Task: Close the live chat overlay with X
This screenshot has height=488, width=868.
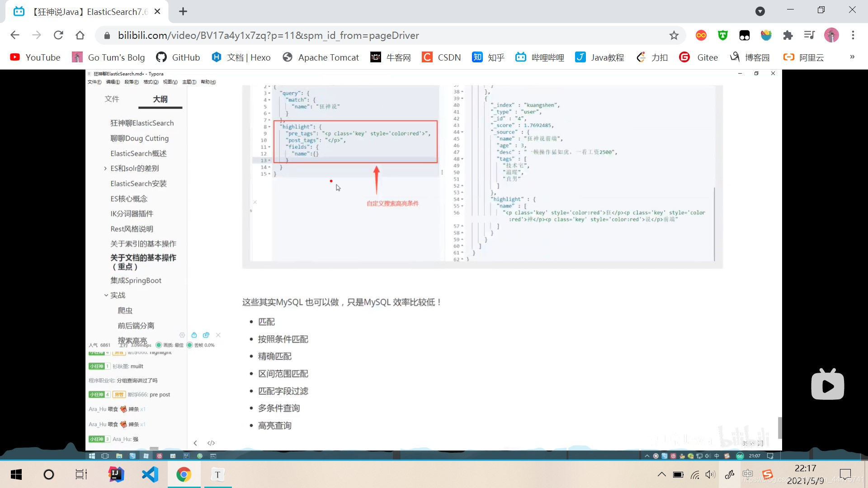Action: (218, 335)
